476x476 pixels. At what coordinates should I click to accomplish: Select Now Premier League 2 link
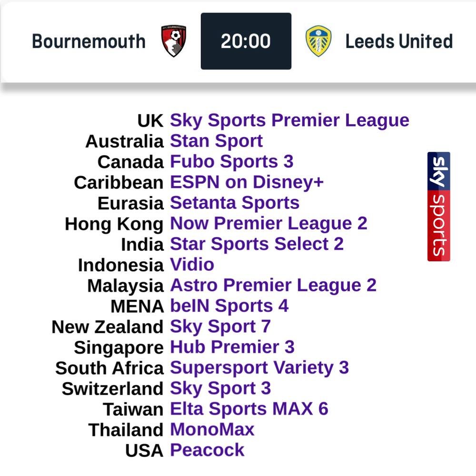268,224
